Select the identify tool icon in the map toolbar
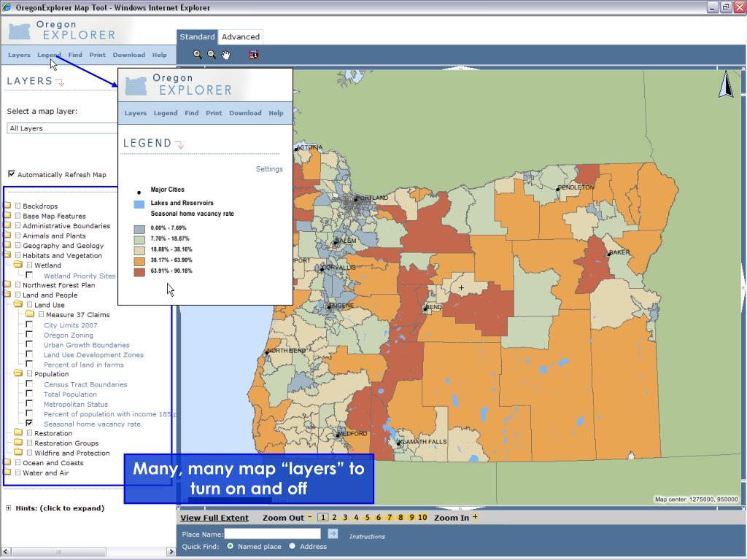 click(x=254, y=55)
